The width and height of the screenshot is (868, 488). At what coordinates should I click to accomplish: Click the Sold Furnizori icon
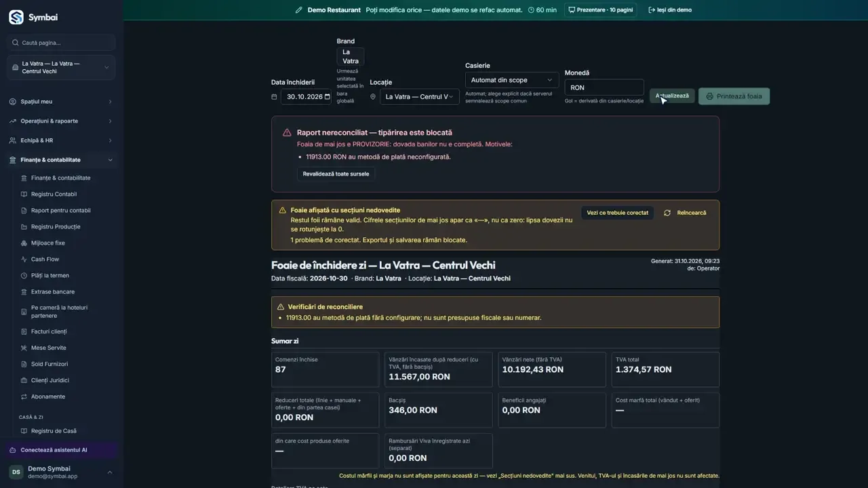coord(24,365)
